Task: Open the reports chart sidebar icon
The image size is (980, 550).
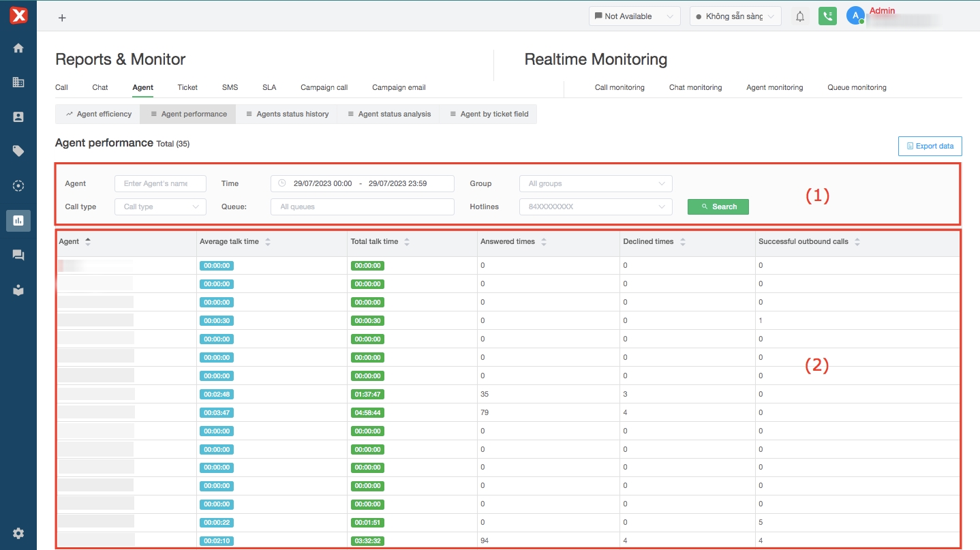Action: tap(18, 220)
